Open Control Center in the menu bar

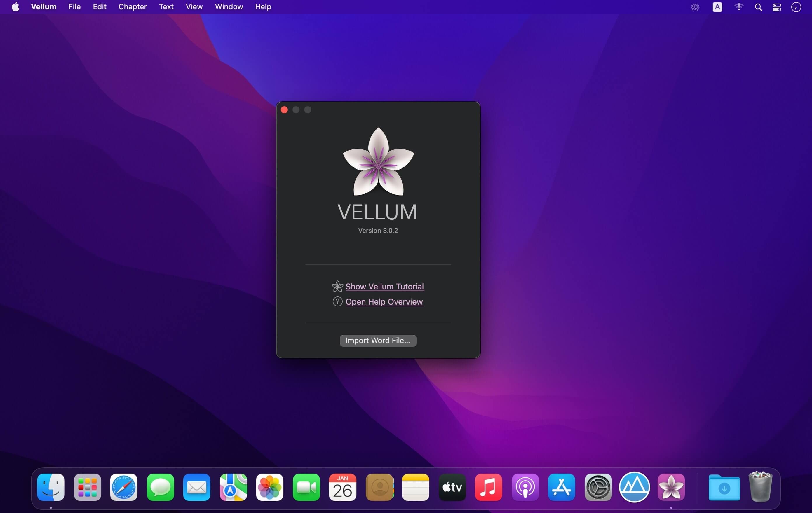tap(777, 7)
